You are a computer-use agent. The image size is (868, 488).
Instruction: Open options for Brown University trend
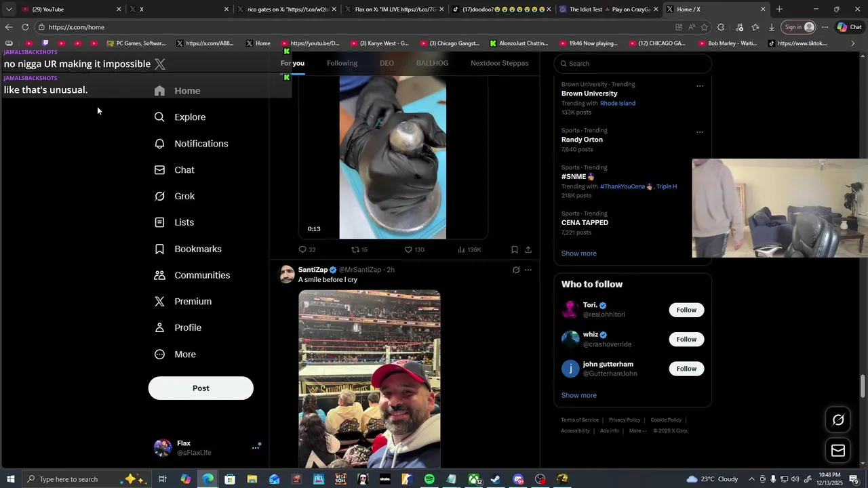pos(700,86)
